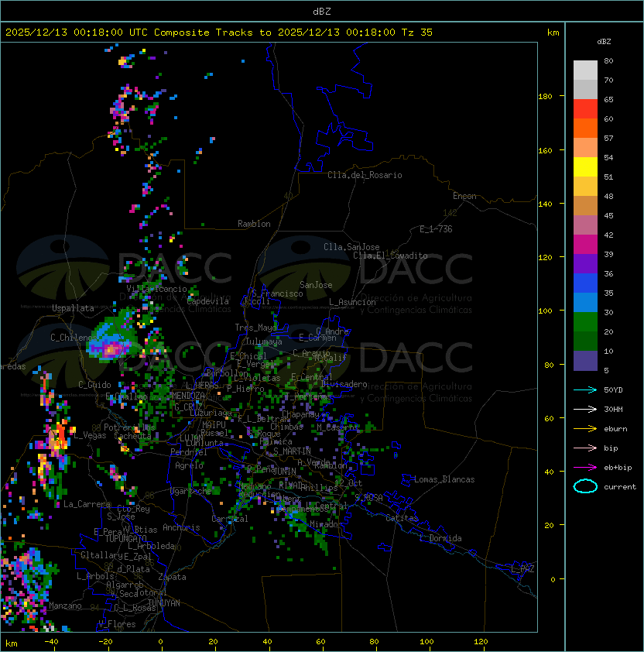Select the light gray 70-80 dBZ swatch

point(585,70)
